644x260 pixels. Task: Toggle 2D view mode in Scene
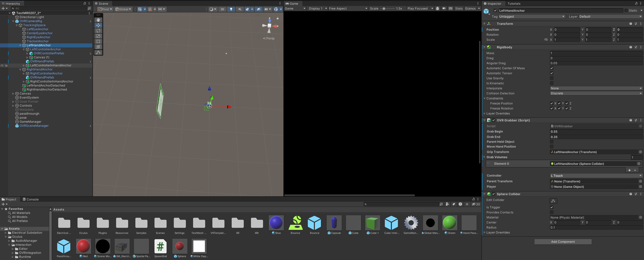tap(222, 9)
